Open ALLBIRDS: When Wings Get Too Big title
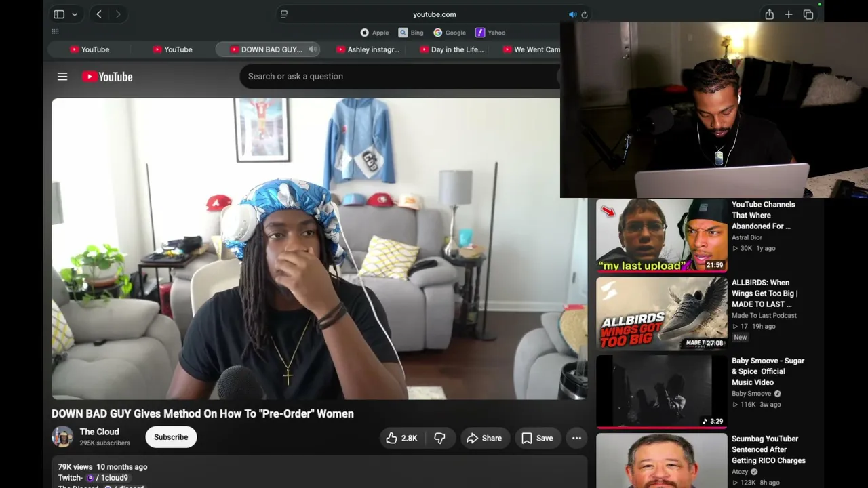The image size is (868, 488). pos(764,293)
